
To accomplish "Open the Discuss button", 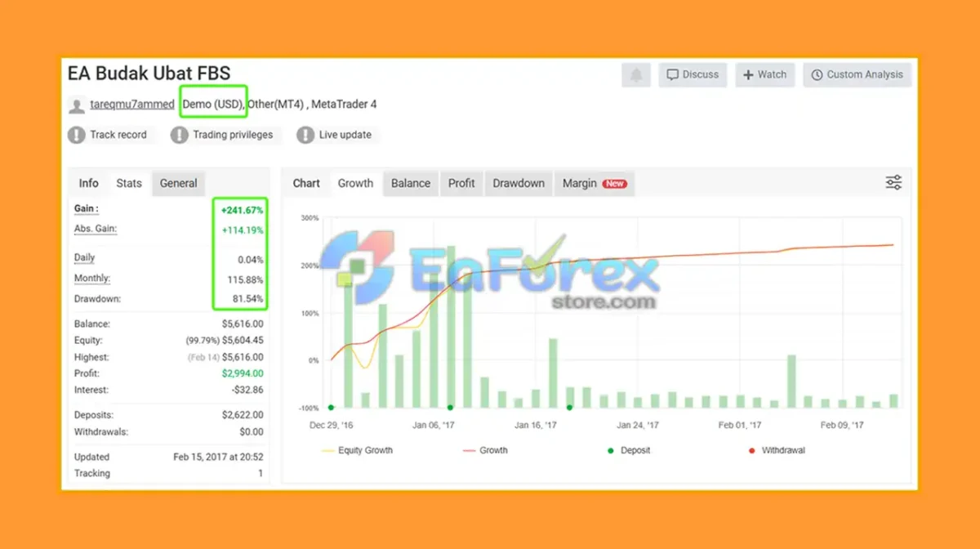I will [693, 74].
